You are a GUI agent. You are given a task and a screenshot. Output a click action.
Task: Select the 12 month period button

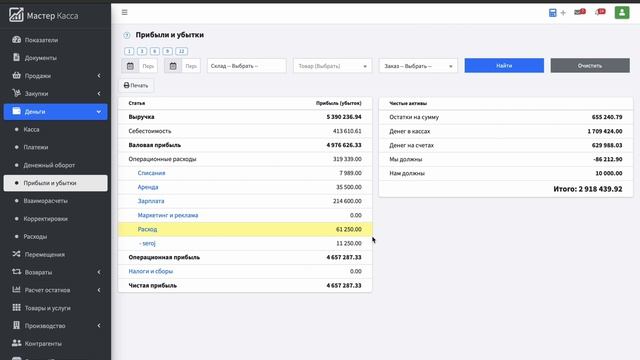point(182,51)
